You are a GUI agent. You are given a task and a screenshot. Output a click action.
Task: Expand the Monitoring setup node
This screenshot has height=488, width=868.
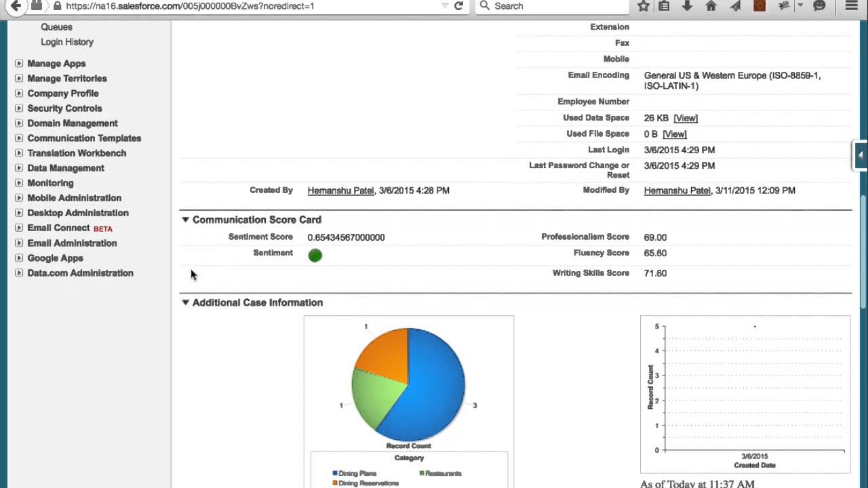(x=19, y=183)
